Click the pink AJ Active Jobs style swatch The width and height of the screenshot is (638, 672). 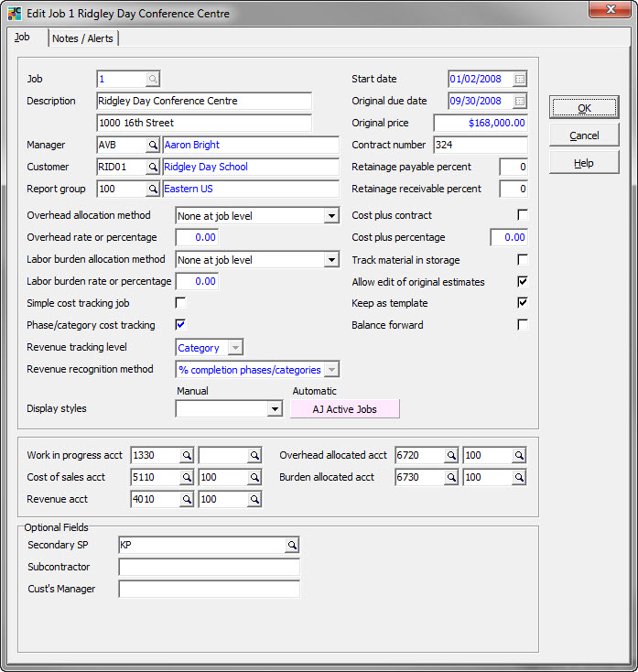[x=344, y=409]
